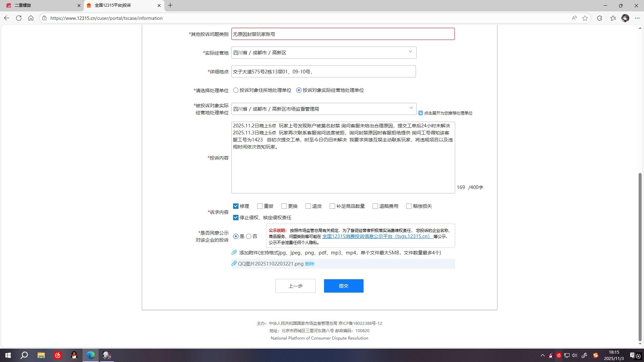Go to browser home page

pos(31,18)
